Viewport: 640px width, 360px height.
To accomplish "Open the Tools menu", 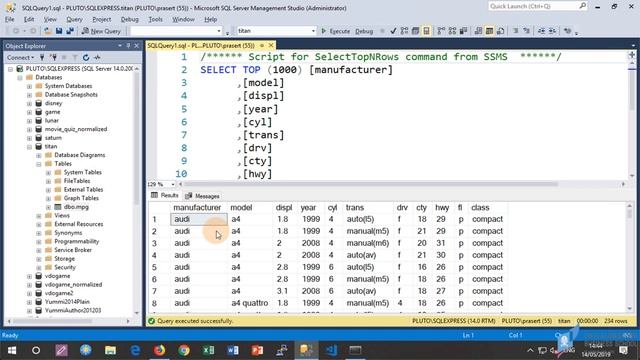I will click(155, 19).
